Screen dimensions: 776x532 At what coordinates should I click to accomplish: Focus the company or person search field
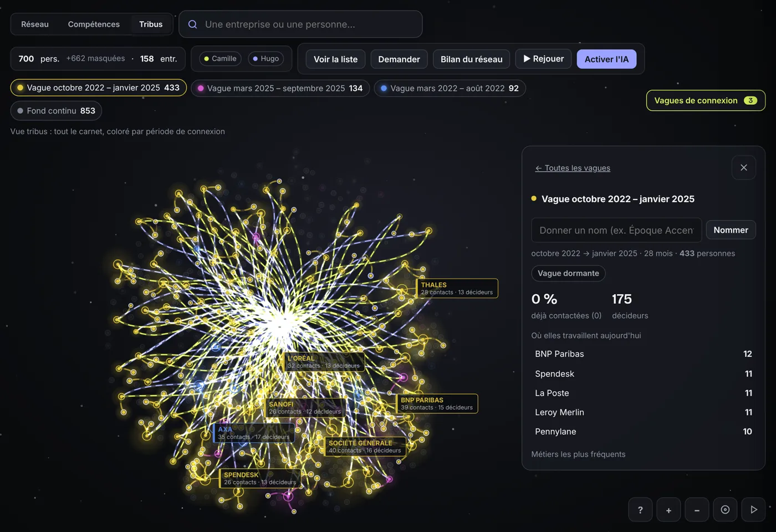pos(300,24)
